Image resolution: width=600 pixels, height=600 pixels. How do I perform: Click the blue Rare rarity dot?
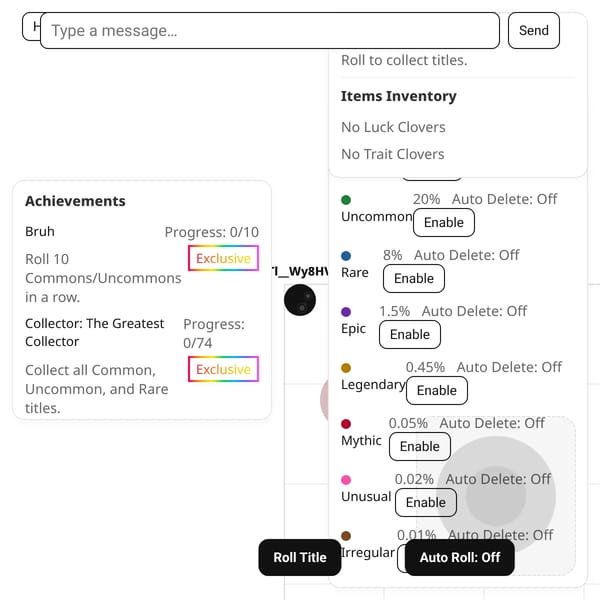[346, 256]
